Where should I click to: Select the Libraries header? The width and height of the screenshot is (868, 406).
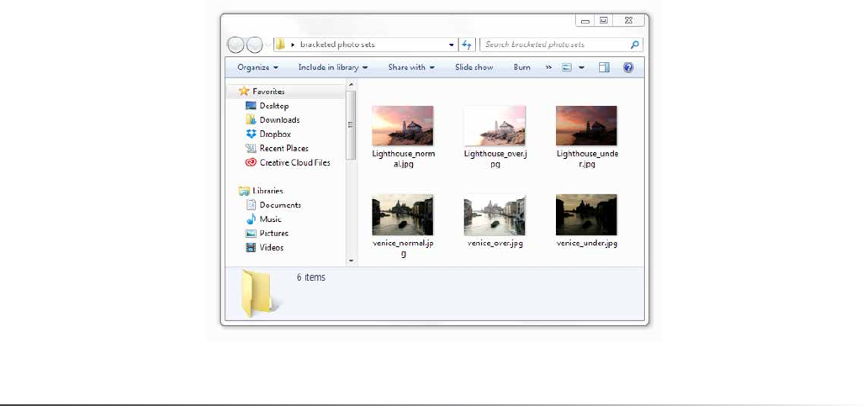[x=268, y=191]
